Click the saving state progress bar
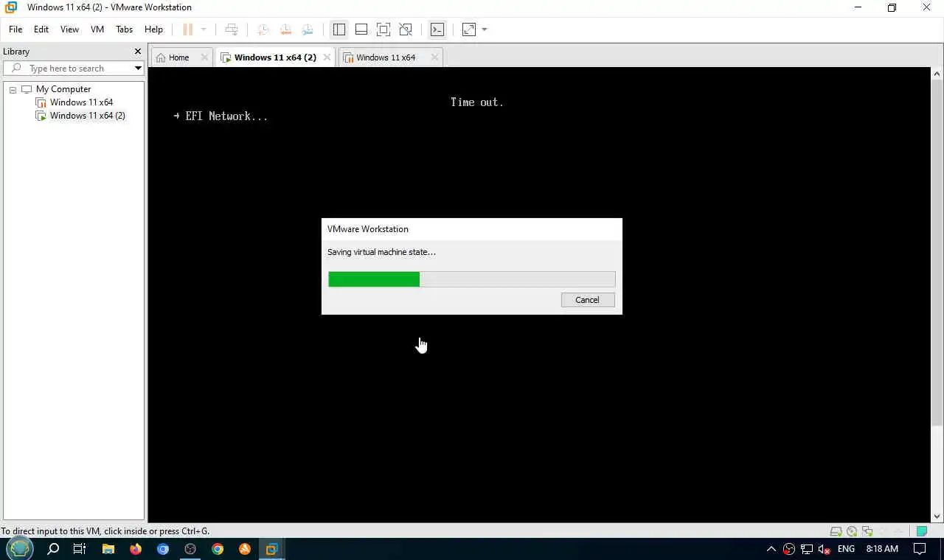Viewport: 944px width, 560px height. tap(472, 279)
